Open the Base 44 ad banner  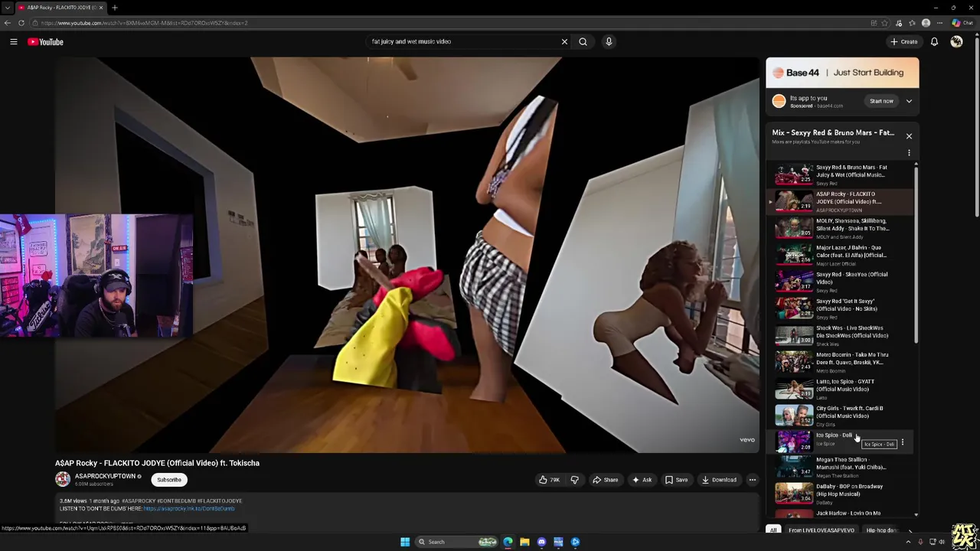pos(842,73)
